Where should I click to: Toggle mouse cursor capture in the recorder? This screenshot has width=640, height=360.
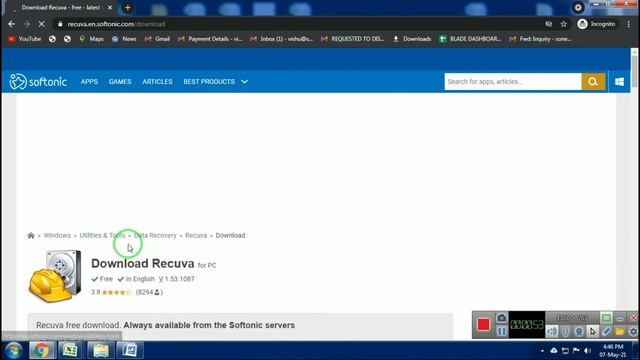593,331
